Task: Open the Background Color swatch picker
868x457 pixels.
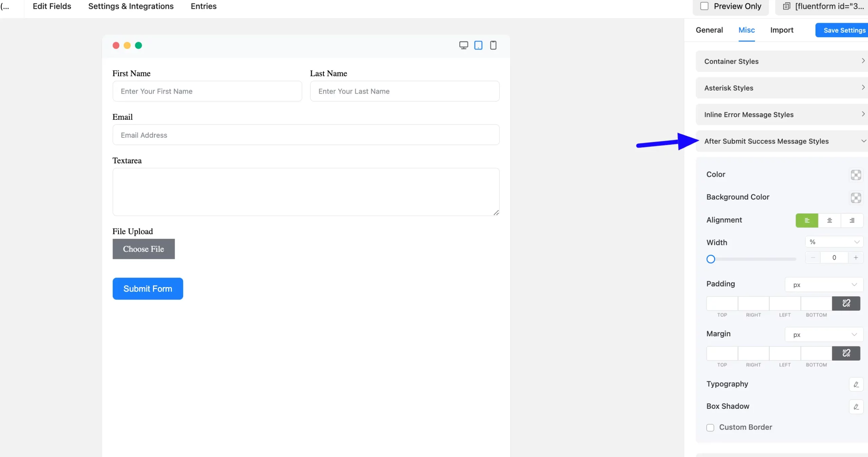Action: (855, 198)
